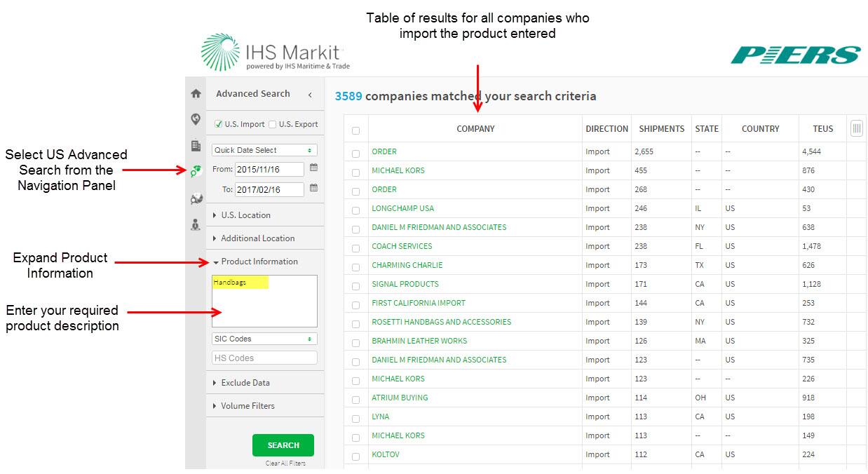Check the box for SIGNAL PRODUCTS row

click(x=355, y=285)
